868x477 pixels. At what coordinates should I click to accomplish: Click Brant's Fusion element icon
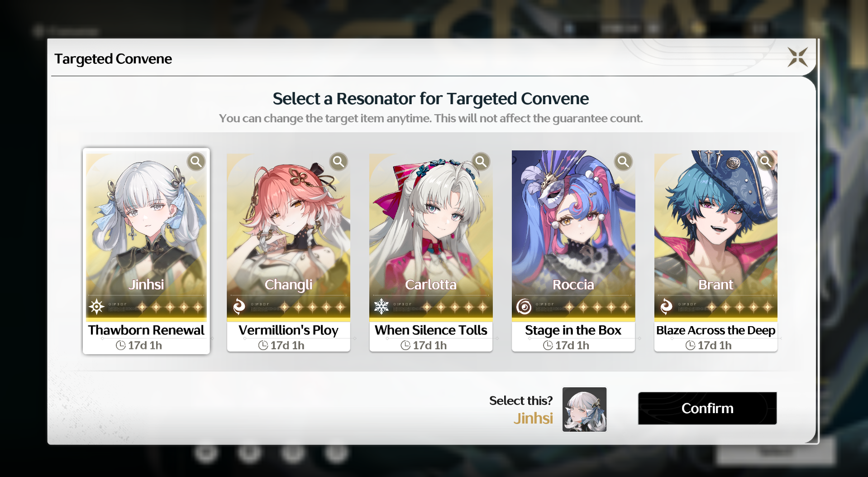(666, 307)
